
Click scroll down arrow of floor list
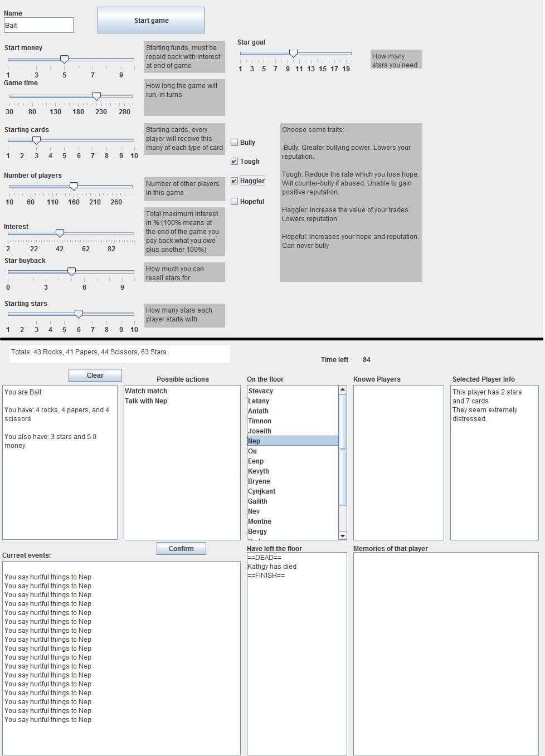click(343, 535)
